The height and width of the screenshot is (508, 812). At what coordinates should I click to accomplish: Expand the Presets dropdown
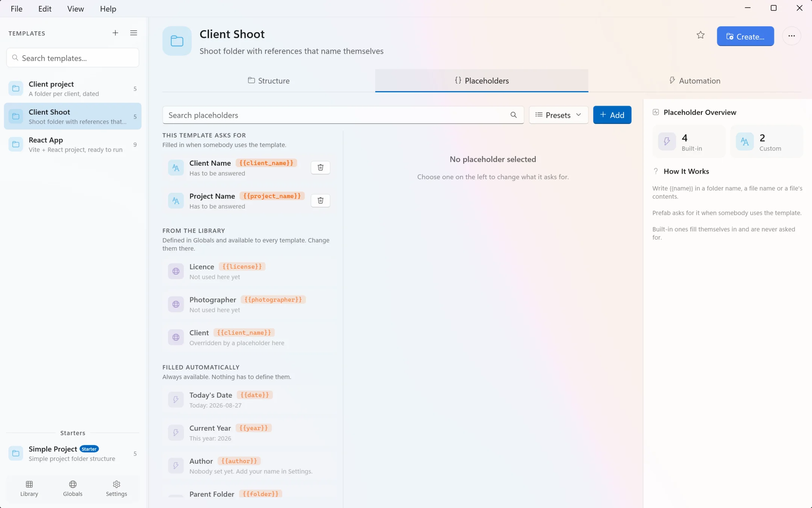(x=559, y=115)
